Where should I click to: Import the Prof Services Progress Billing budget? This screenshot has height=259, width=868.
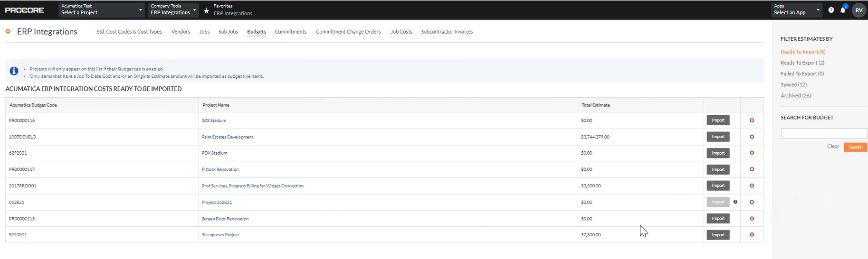[718, 185]
